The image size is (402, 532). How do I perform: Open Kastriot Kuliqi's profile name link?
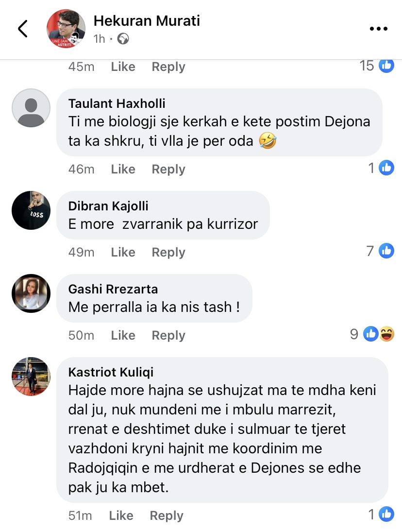111,372
